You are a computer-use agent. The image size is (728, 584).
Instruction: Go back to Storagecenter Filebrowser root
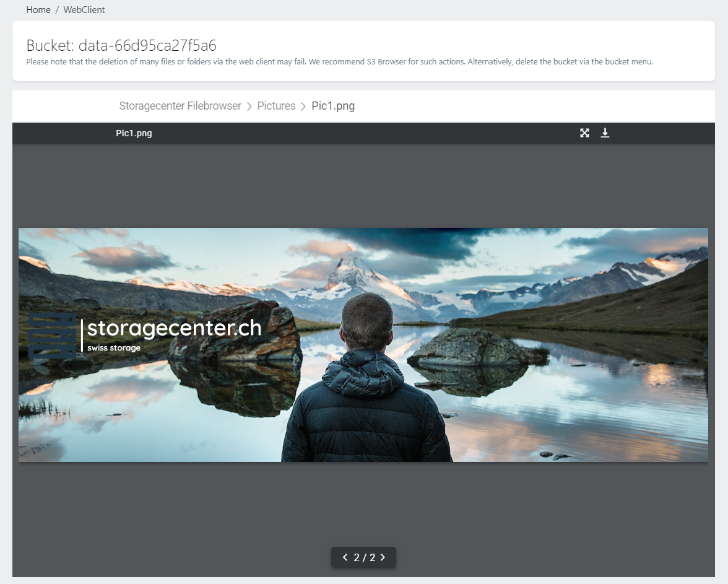[180, 106]
